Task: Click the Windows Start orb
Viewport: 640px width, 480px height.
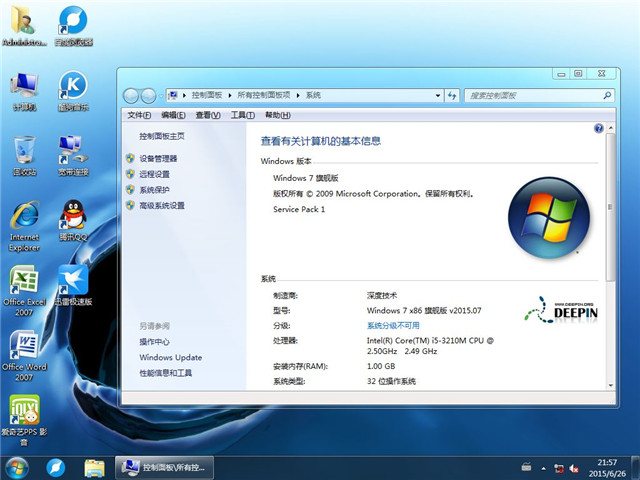Action: tap(17, 468)
